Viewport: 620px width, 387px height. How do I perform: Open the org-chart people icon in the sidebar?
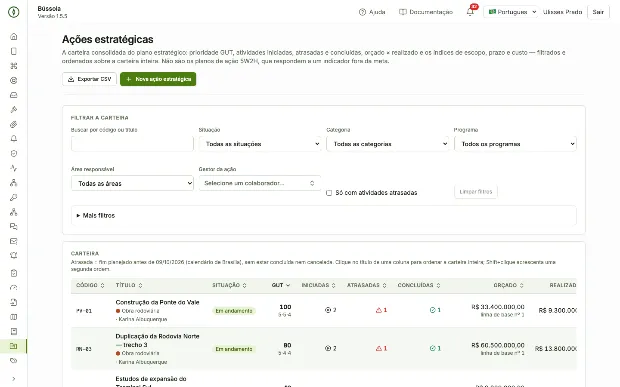[x=13, y=183]
